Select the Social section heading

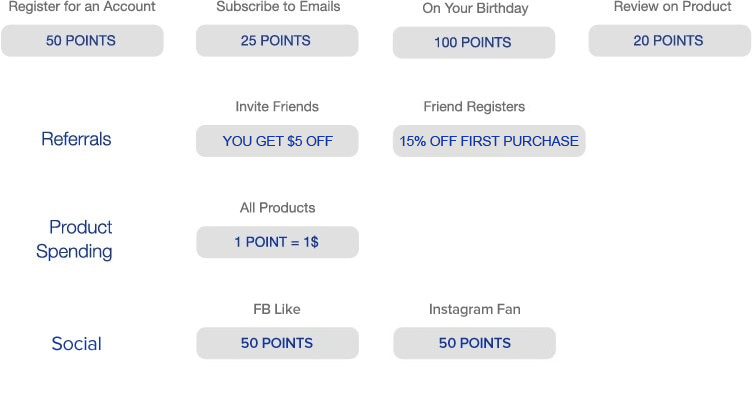(x=76, y=344)
